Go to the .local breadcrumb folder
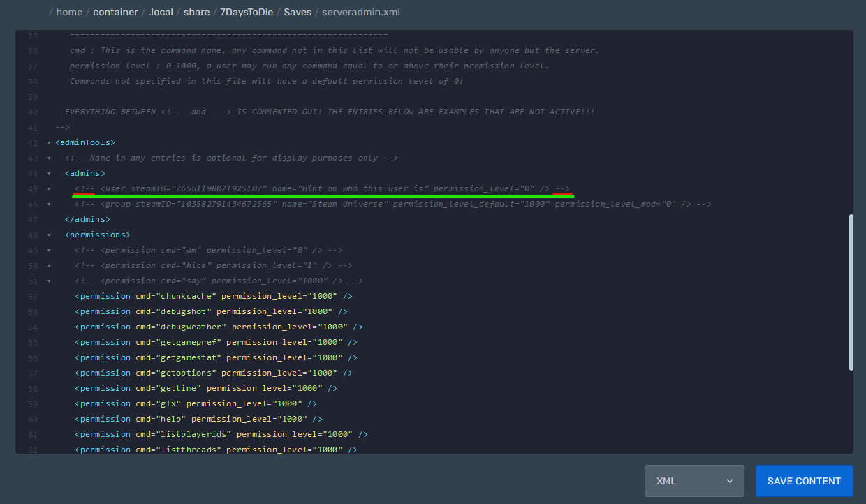The height and width of the screenshot is (504, 866). pyautogui.click(x=161, y=12)
